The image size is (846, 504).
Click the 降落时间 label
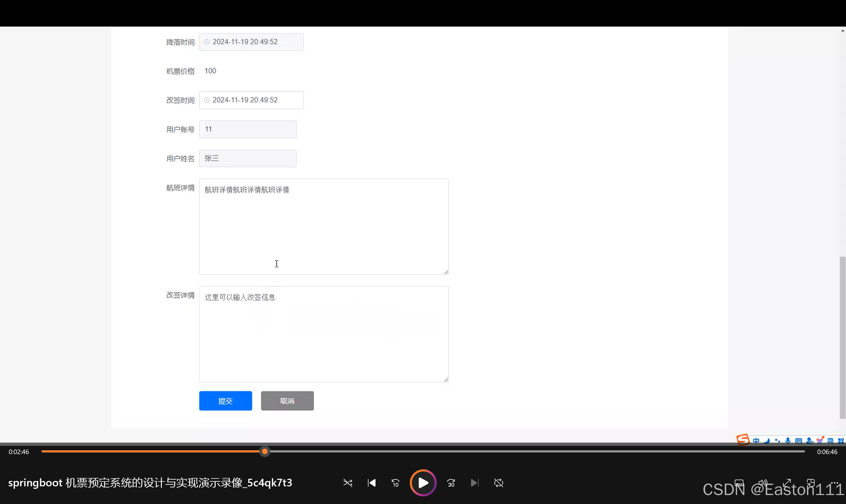180,42
